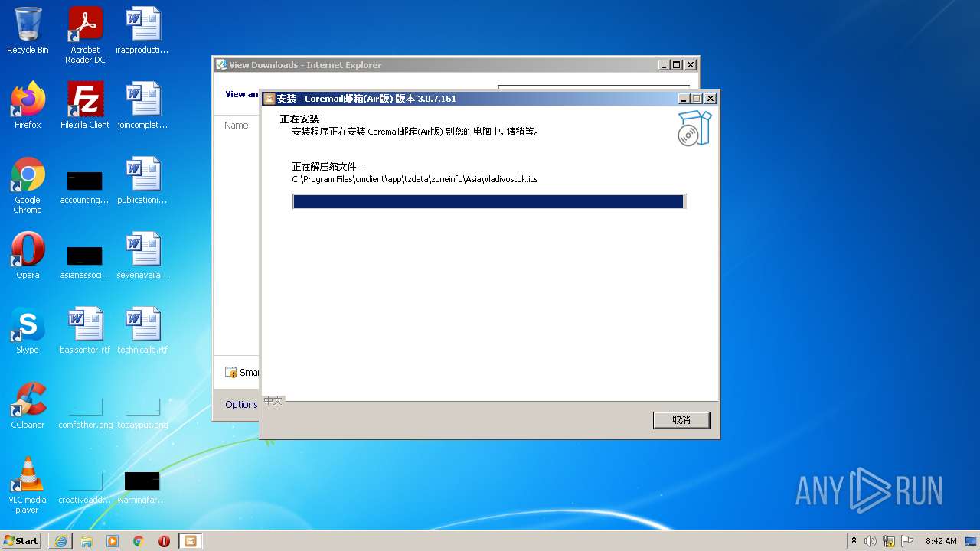Image resolution: width=980 pixels, height=551 pixels.
Task: Launch Acrobat Reader DC shortcut
Action: click(85, 35)
